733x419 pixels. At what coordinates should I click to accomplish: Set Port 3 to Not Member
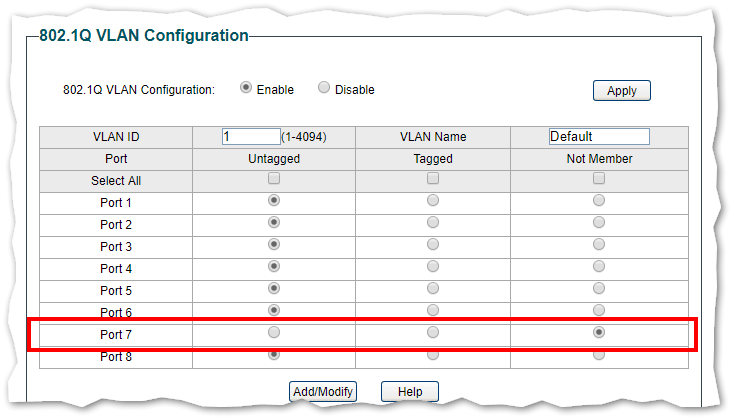coord(599,245)
